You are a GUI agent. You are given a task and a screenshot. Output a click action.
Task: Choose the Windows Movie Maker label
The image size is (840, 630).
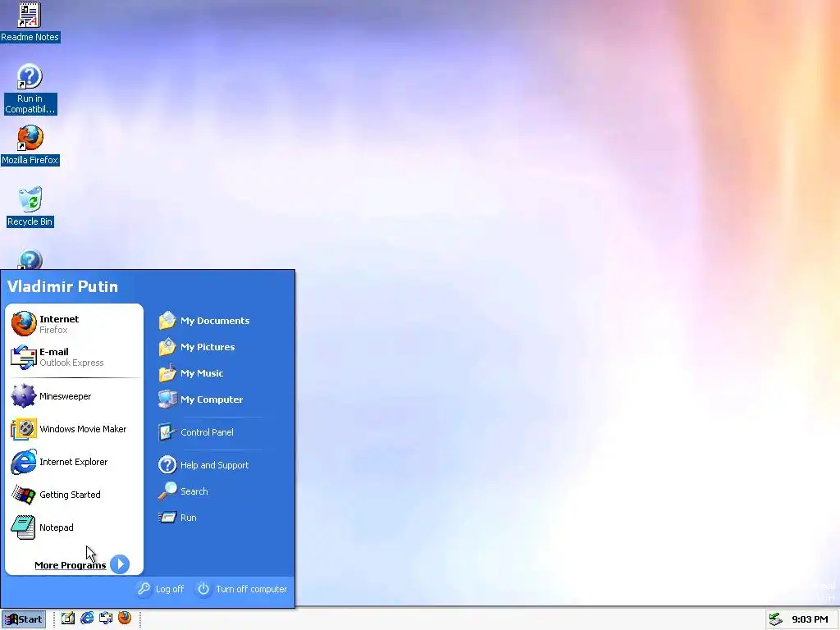tap(83, 429)
